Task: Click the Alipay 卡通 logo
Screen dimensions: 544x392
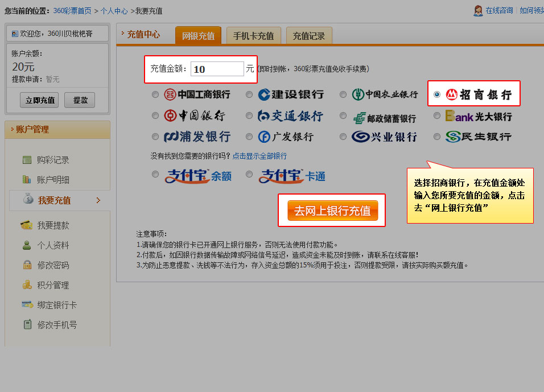Action: pos(292,176)
